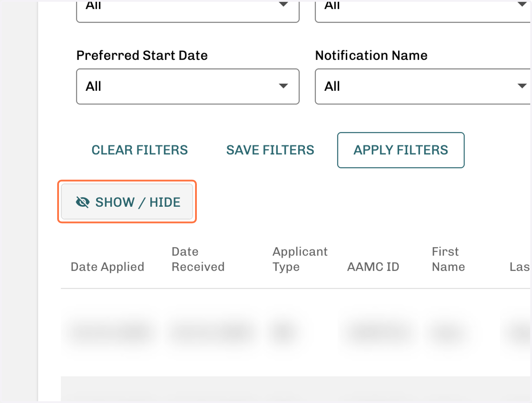Click the Show / Hide columns button
The image size is (532, 403).
(127, 202)
